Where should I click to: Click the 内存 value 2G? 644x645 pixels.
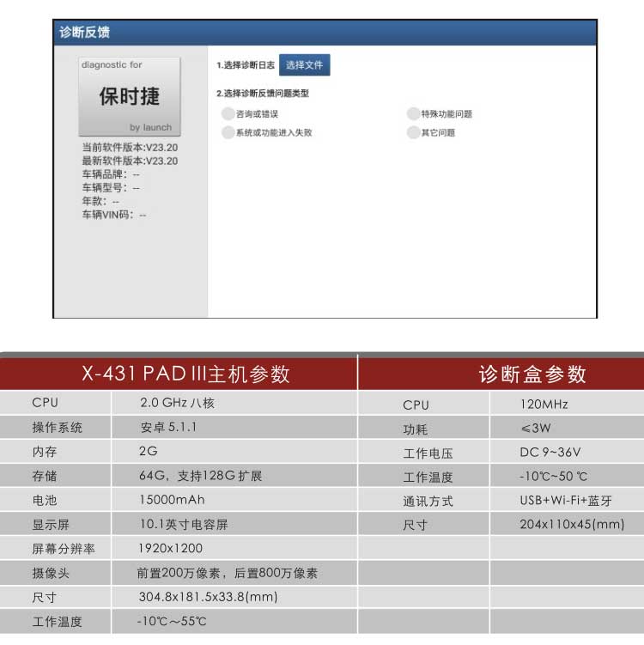coord(149,451)
